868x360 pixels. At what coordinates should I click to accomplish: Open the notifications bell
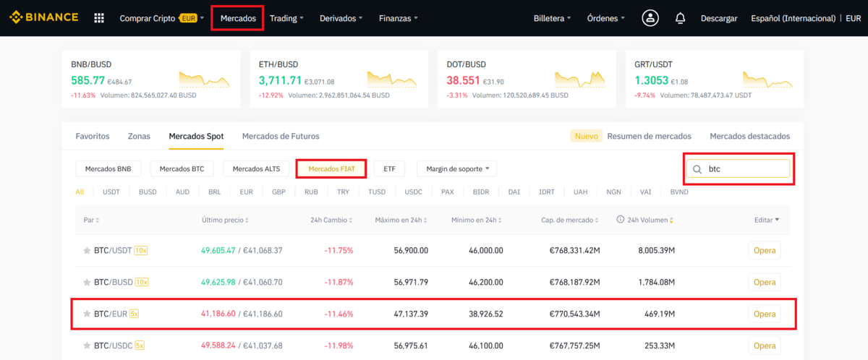(x=680, y=18)
